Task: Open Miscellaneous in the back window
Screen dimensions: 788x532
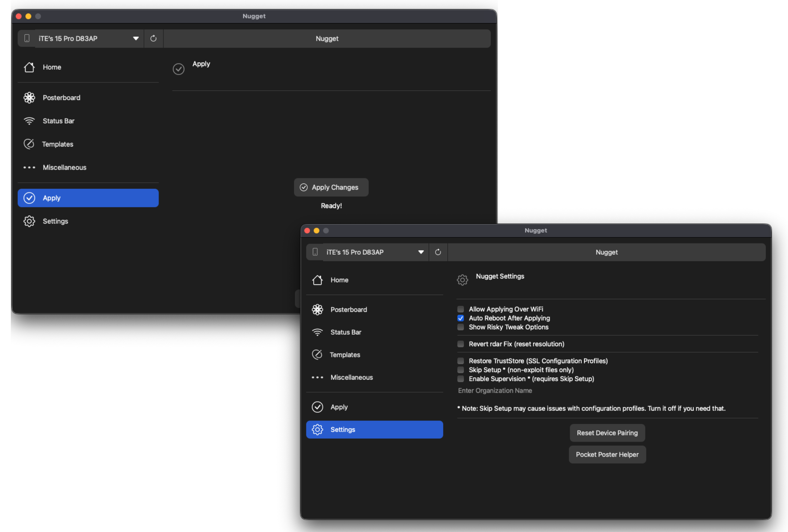Action: tap(88, 167)
